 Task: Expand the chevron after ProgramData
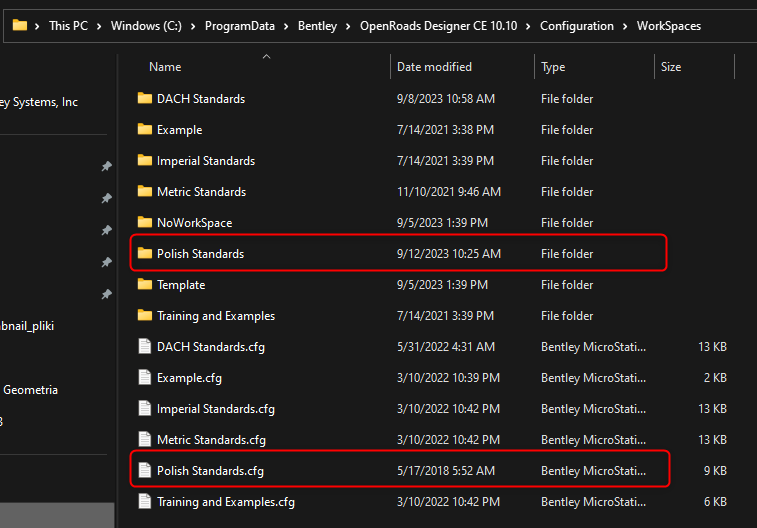point(286,27)
